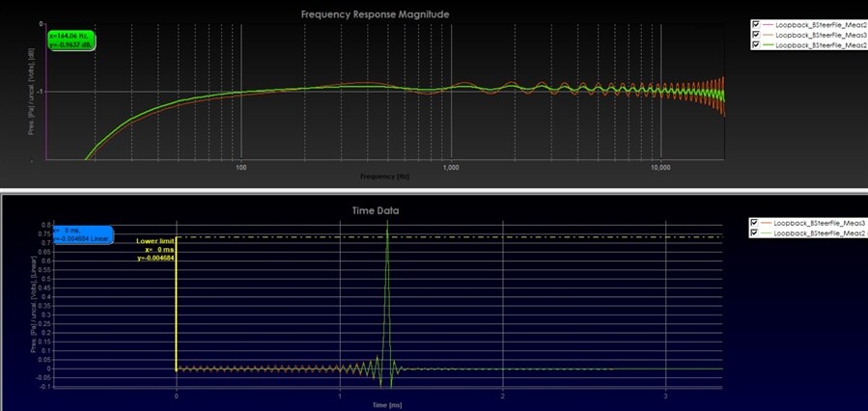Viewport: 868px width, 411px height.
Task: Click the 100 tick label on frequency axis
Action: coord(240,167)
